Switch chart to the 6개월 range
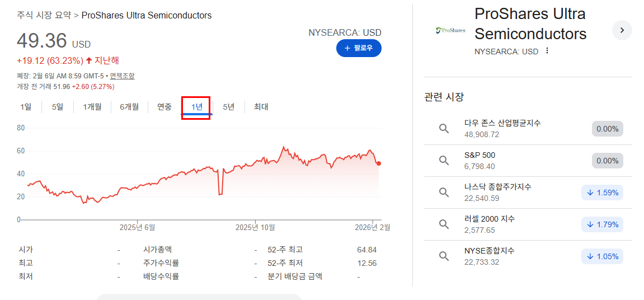The height and width of the screenshot is (300, 644). pos(129,107)
